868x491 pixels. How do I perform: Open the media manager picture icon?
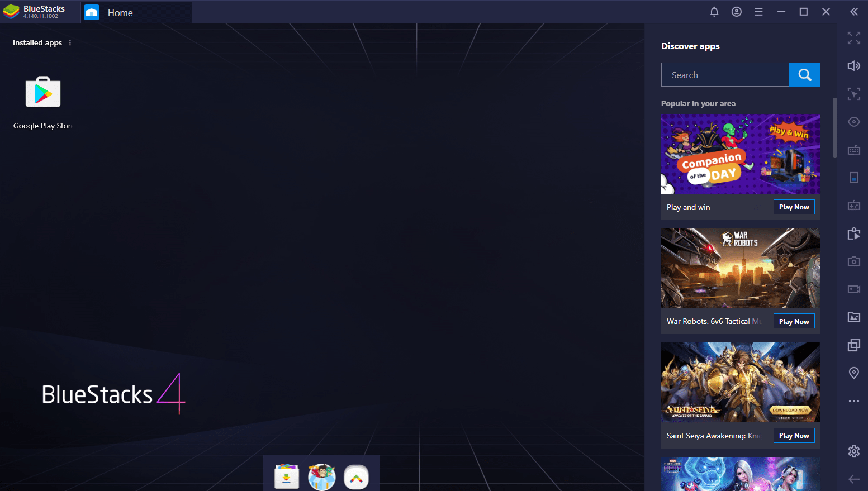[x=853, y=317]
